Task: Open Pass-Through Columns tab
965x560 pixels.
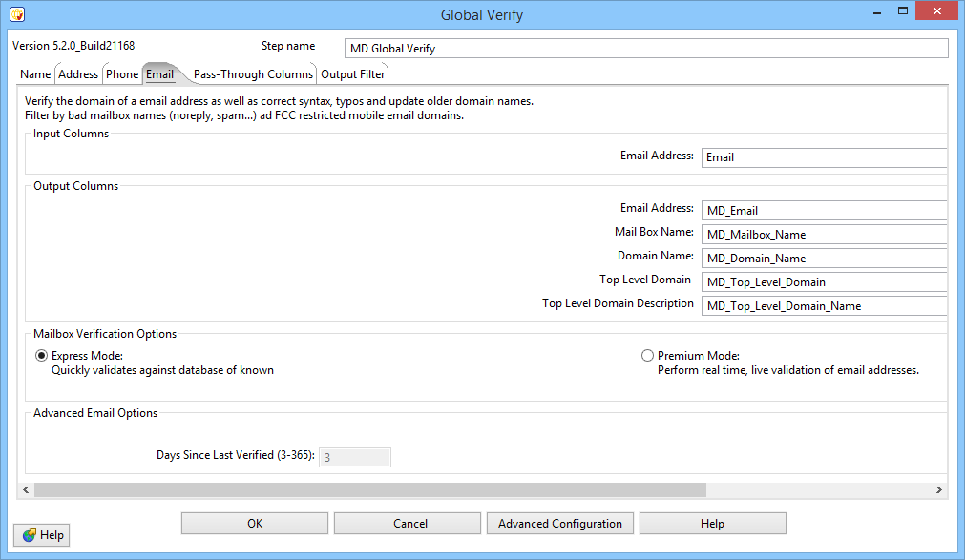Action: (x=253, y=74)
